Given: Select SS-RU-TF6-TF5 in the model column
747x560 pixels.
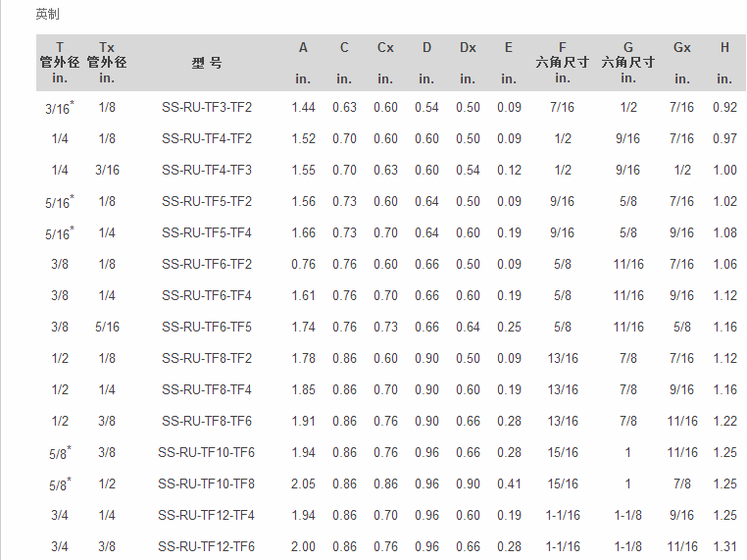Looking at the screenshot, I should point(206,328).
